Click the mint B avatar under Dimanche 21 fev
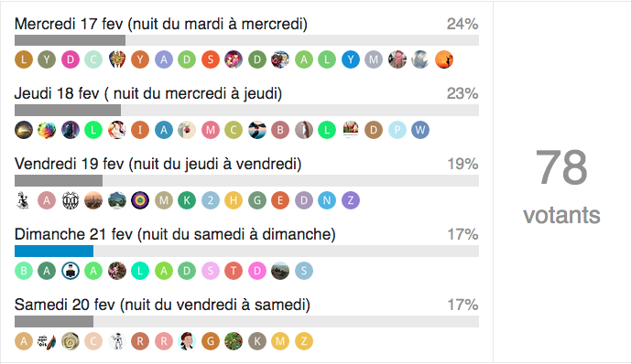Image resolution: width=631 pixels, height=364 pixels. coord(24,271)
